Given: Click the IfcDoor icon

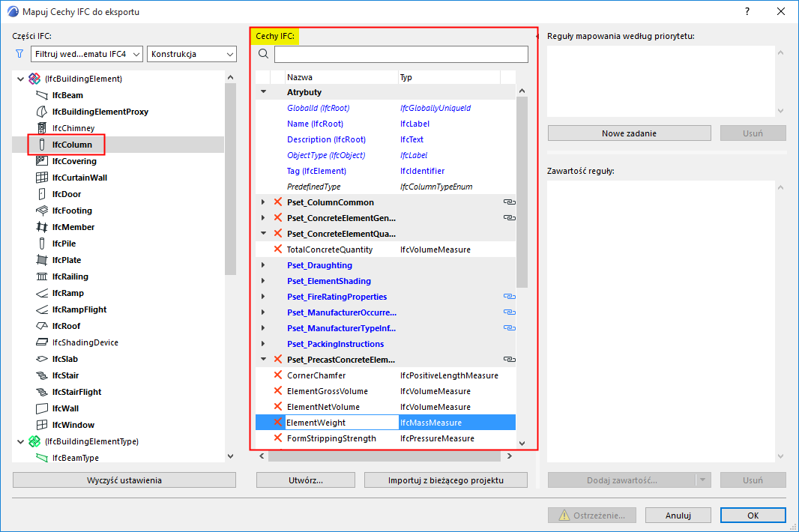Looking at the screenshot, I should pyautogui.click(x=42, y=194).
